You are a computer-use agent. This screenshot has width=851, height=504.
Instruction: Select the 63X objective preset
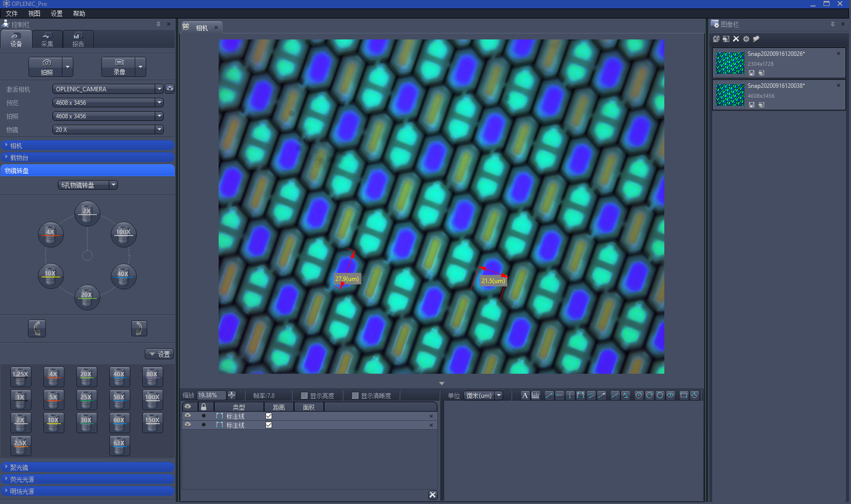click(119, 445)
